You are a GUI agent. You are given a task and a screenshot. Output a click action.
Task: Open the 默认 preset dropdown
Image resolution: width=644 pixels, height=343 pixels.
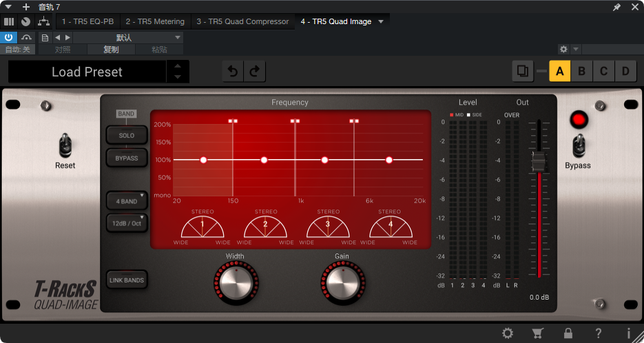pos(128,38)
